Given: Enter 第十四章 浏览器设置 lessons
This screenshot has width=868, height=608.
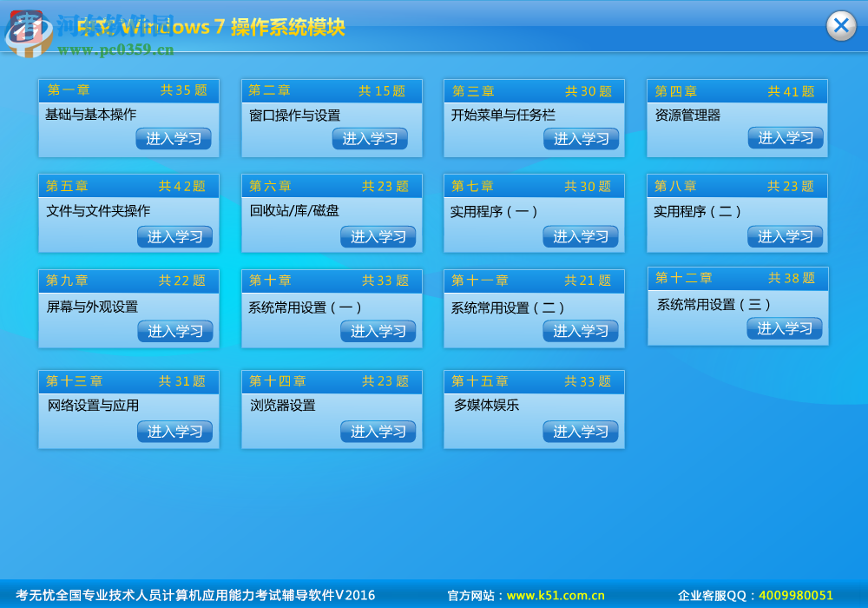Looking at the screenshot, I should tap(378, 431).
